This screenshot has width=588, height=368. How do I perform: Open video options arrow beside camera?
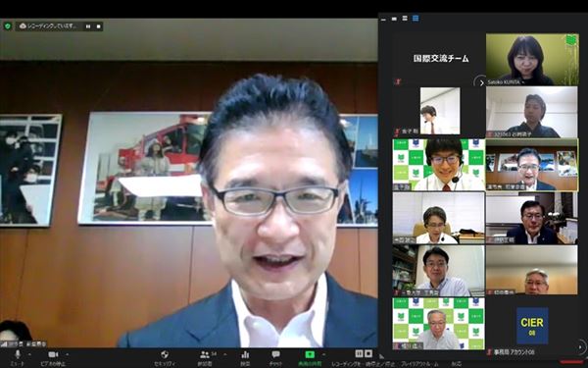coord(68,354)
